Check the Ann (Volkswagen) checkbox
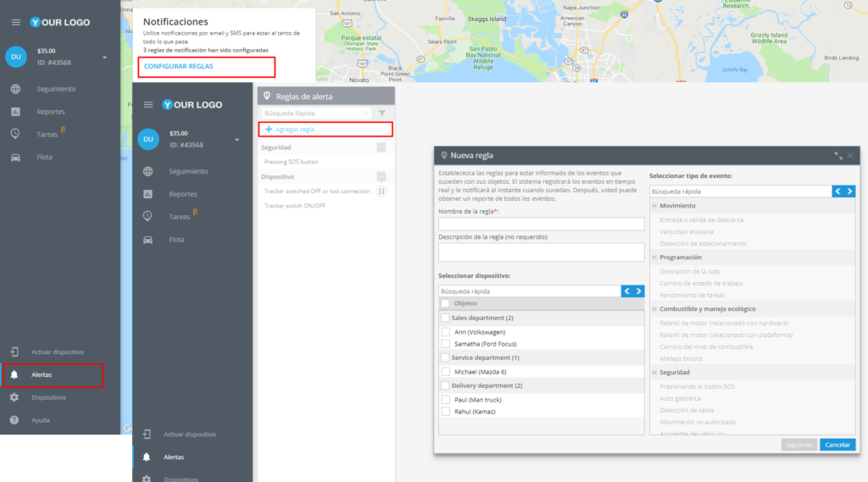The width and height of the screenshot is (868, 482). tap(446, 332)
